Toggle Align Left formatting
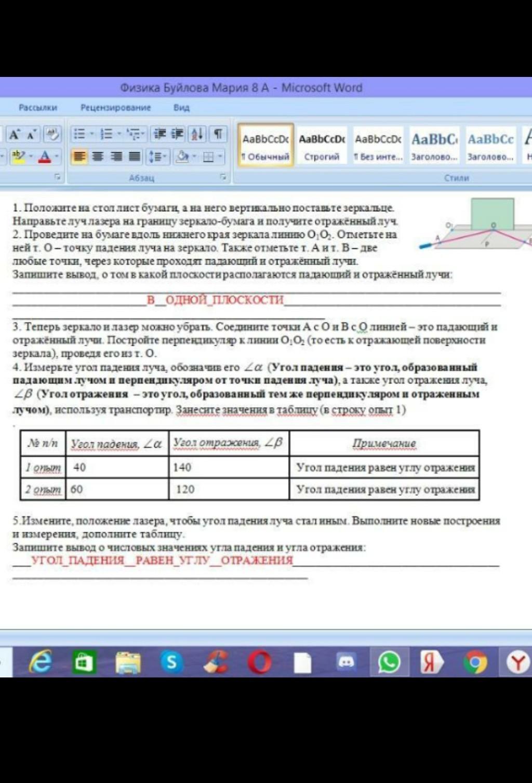532x783 pixels. pyautogui.click(x=79, y=156)
